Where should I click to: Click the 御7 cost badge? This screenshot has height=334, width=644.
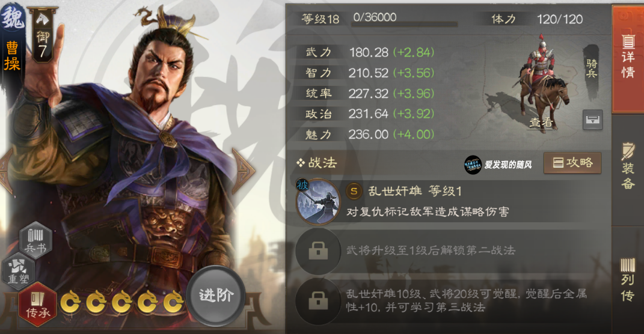coord(42,36)
